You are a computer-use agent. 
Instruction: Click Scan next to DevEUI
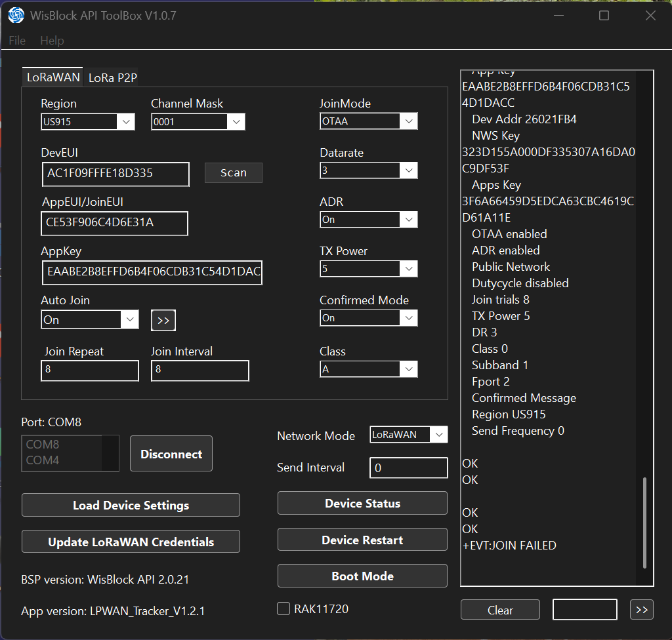(x=233, y=173)
